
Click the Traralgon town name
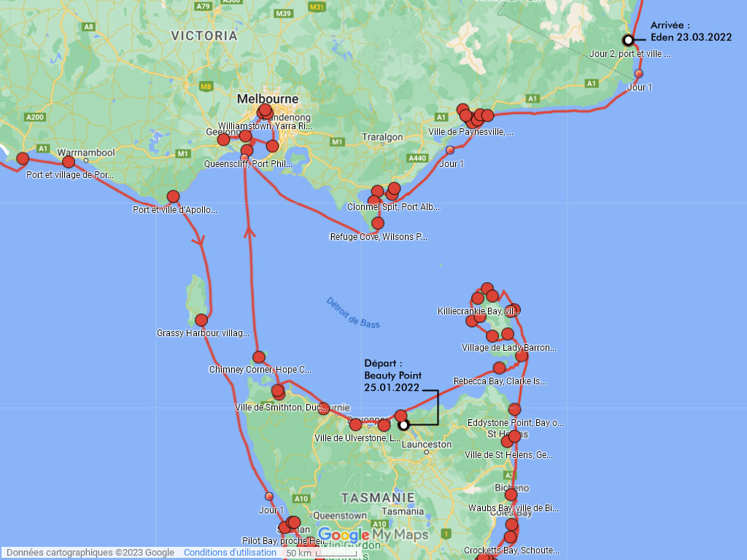[x=382, y=137]
